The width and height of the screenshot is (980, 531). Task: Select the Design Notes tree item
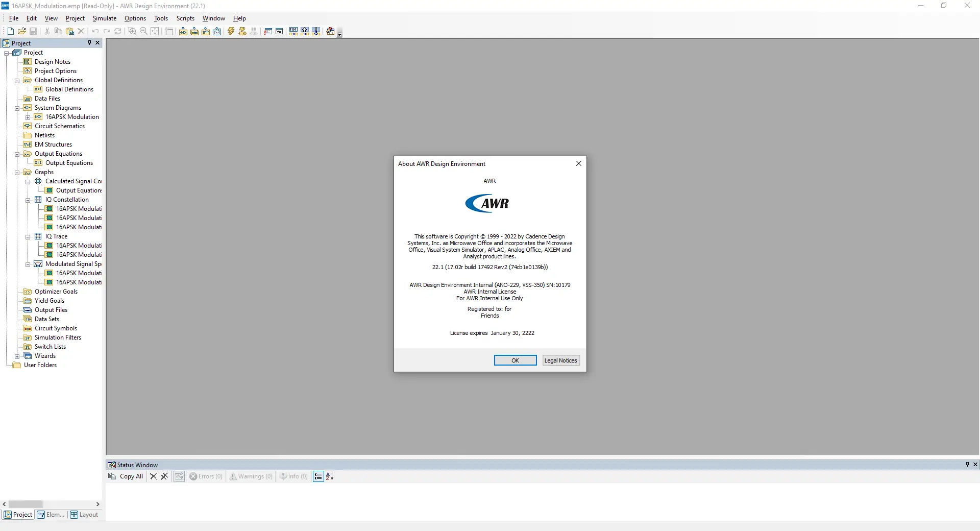point(52,62)
